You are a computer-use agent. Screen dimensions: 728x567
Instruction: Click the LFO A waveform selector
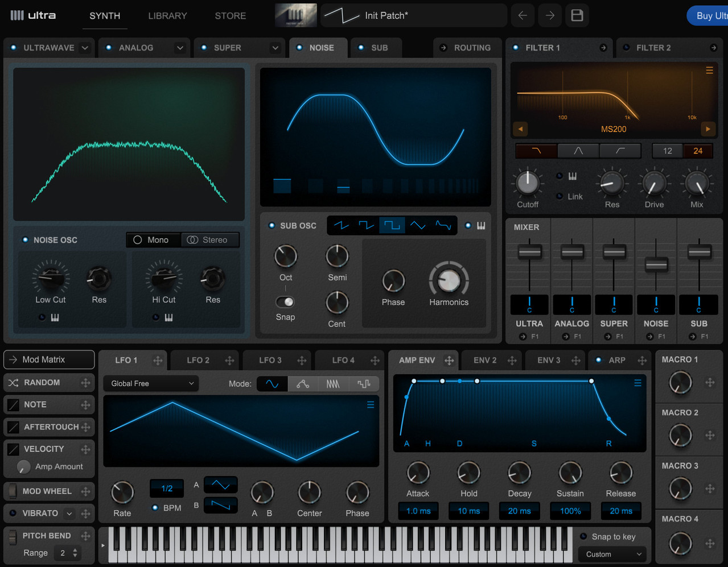click(x=220, y=485)
